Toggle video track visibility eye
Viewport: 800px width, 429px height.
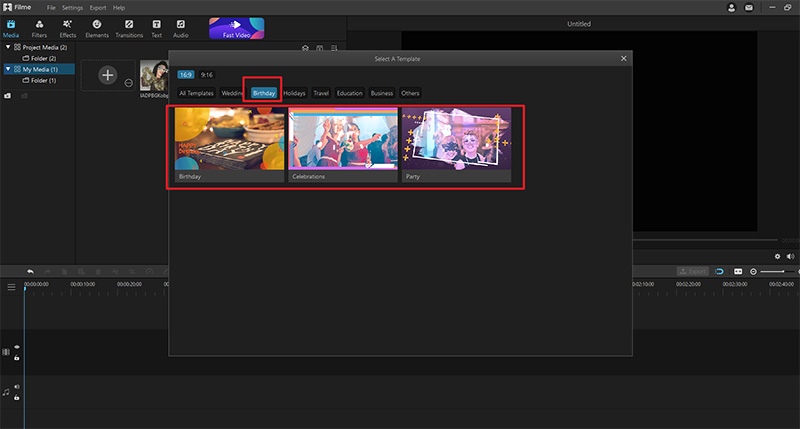(x=17, y=347)
